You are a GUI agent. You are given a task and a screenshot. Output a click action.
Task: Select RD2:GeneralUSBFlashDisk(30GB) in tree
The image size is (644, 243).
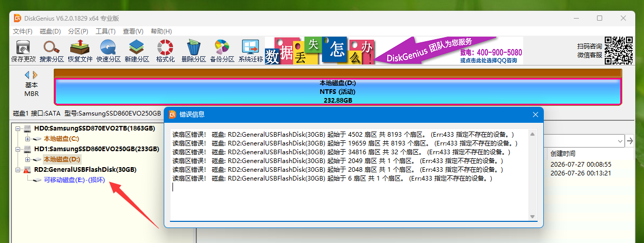pyautogui.click(x=85, y=170)
